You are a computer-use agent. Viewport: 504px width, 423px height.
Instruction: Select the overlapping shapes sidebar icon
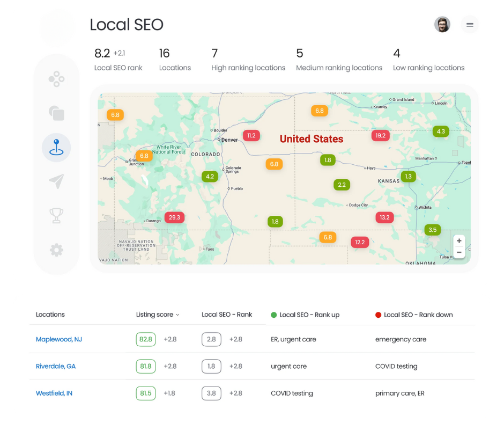point(56,113)
